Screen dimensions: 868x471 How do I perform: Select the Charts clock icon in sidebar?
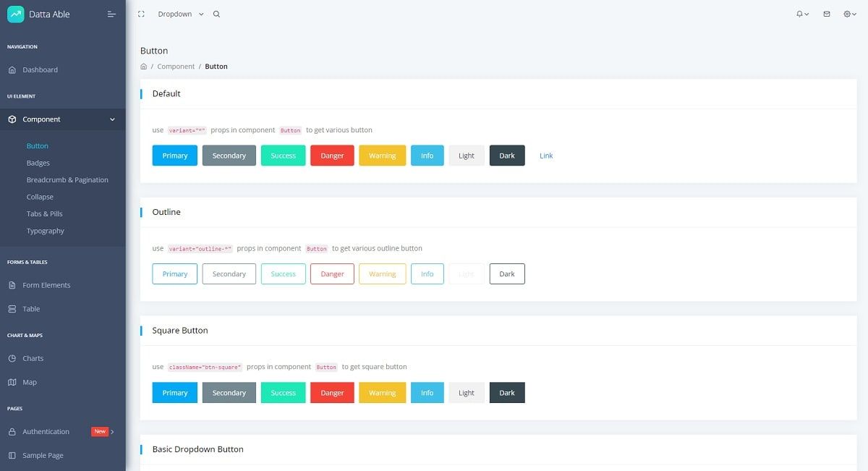(13, 358)
